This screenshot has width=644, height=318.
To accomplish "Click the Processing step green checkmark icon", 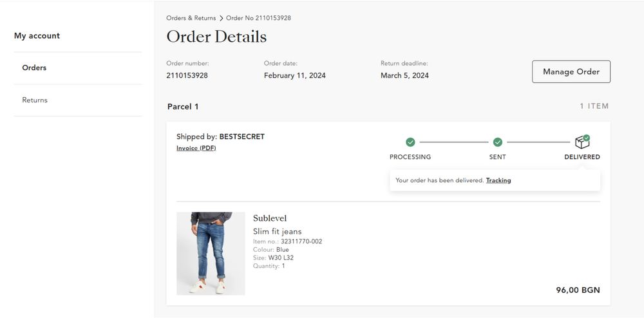I will pos(410,142).
